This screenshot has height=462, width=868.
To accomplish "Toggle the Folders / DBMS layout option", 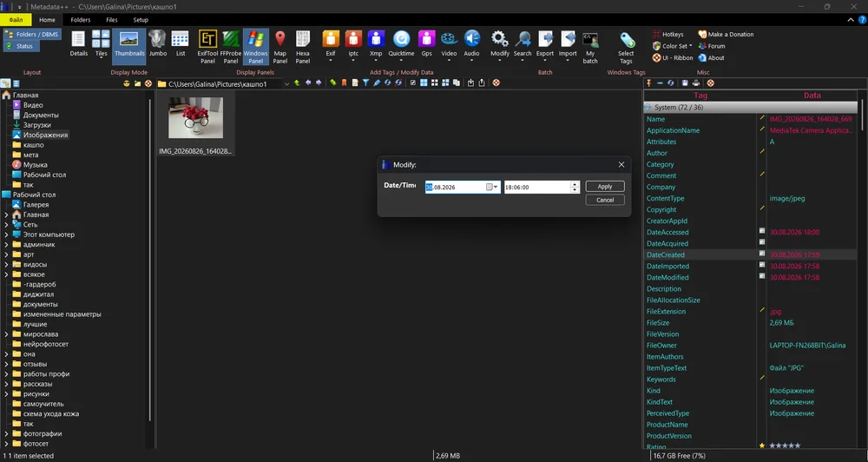I will [x=31, y=35].
